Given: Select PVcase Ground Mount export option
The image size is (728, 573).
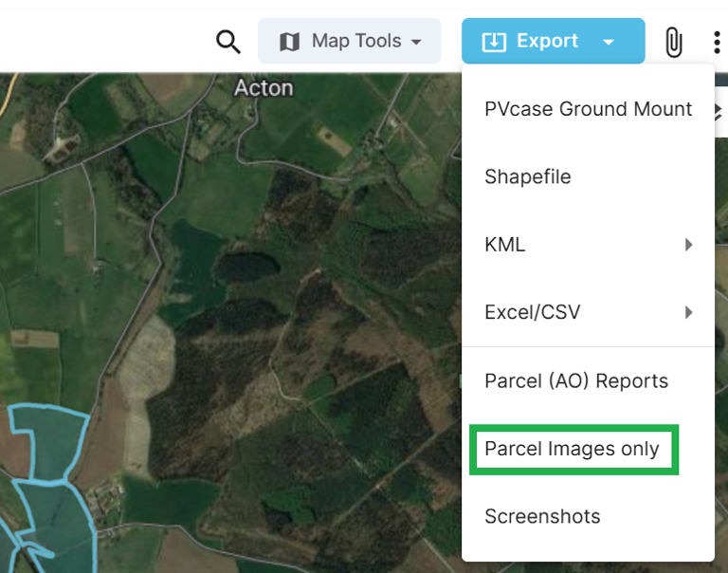Looking at the screenshot, I should click(x=588, y=109).
